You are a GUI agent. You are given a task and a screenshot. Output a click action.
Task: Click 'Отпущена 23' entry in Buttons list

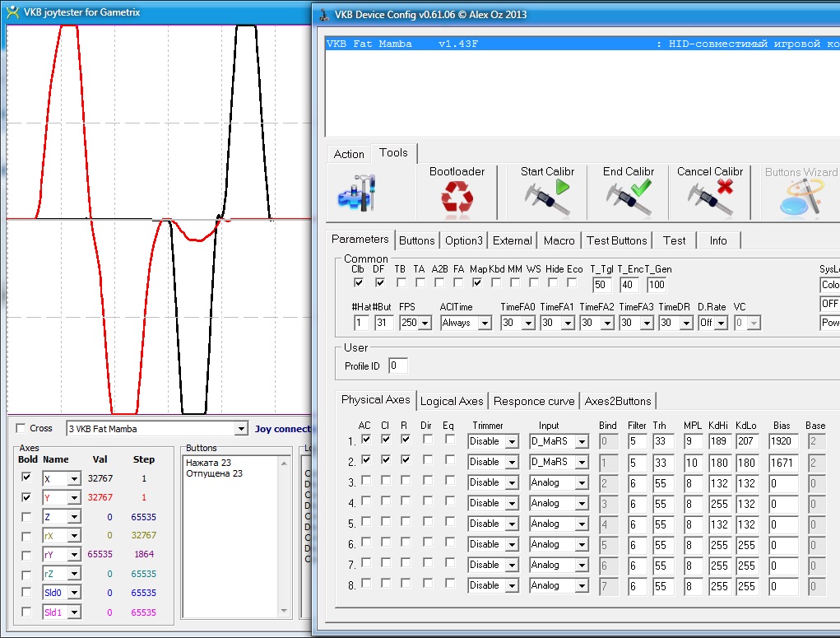click(x=214, y=473)
